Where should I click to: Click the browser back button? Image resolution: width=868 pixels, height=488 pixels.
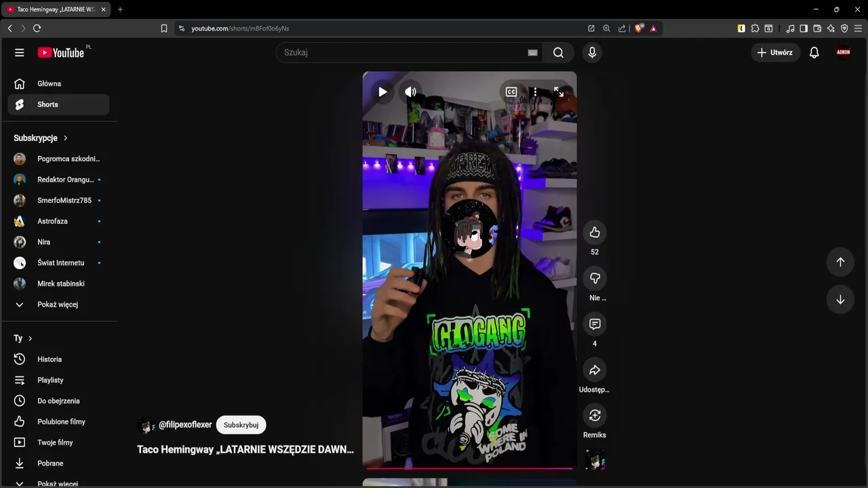pyautogui.click(x=9, y=28)
